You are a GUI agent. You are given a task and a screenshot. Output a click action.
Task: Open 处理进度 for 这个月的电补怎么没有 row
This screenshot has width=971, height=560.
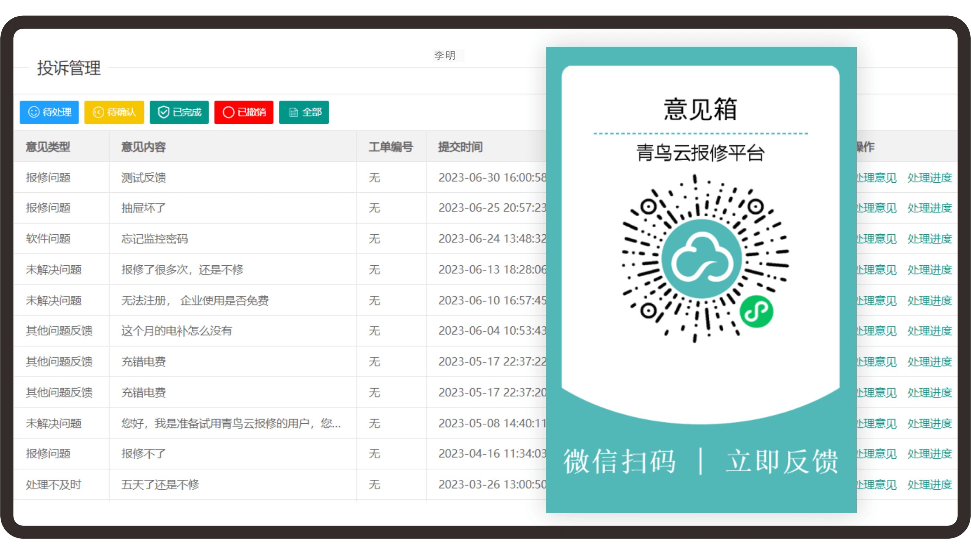[x=929, y=331]
